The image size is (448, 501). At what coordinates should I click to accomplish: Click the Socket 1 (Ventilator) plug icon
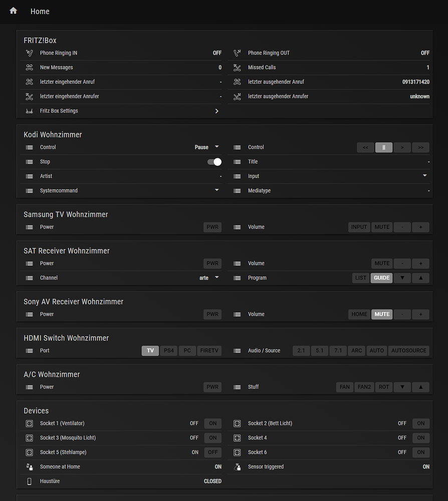click(x=29, y=423)
